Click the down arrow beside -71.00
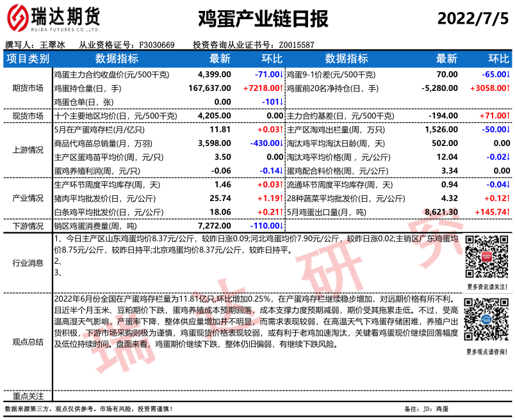 click(281, 75)
